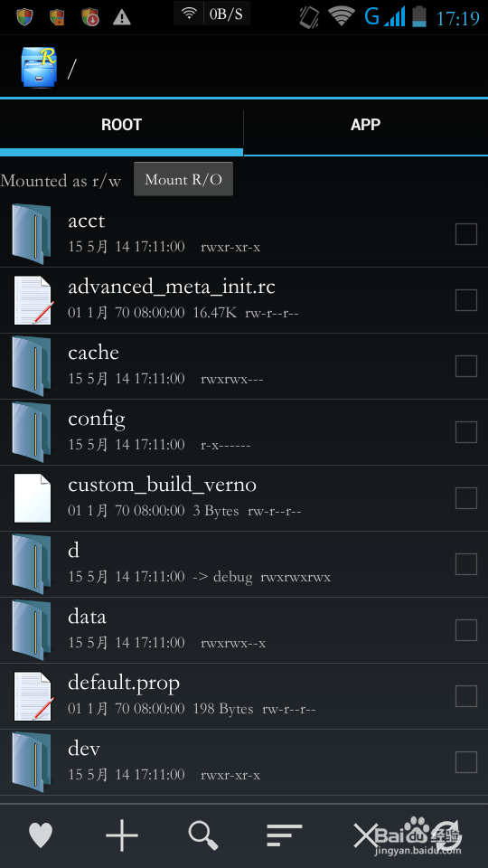
Task: Select the checkbox next to default.prop
Action: point(466,696)
